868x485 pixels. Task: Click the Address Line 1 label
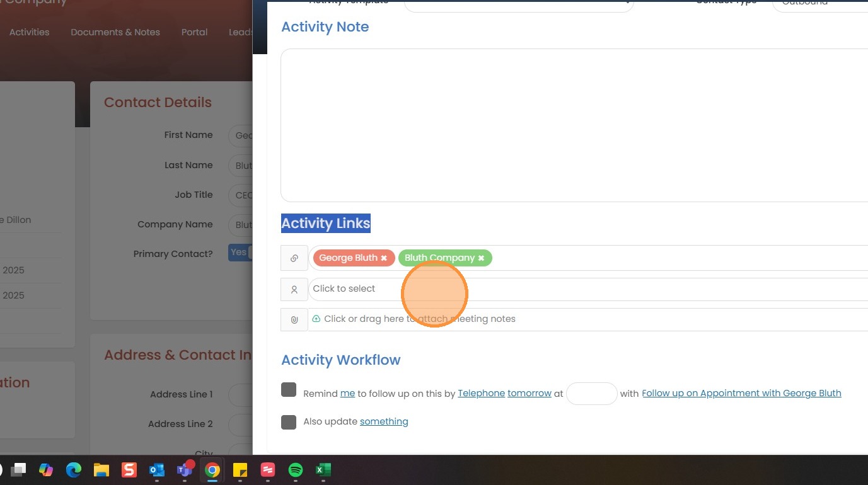click(182, 394)
